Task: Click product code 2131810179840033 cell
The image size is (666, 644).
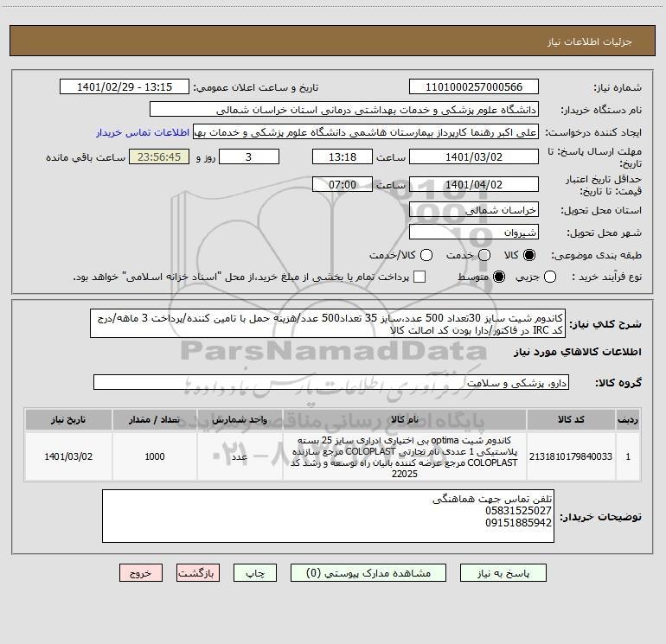Action: click(x=571, y=456)
